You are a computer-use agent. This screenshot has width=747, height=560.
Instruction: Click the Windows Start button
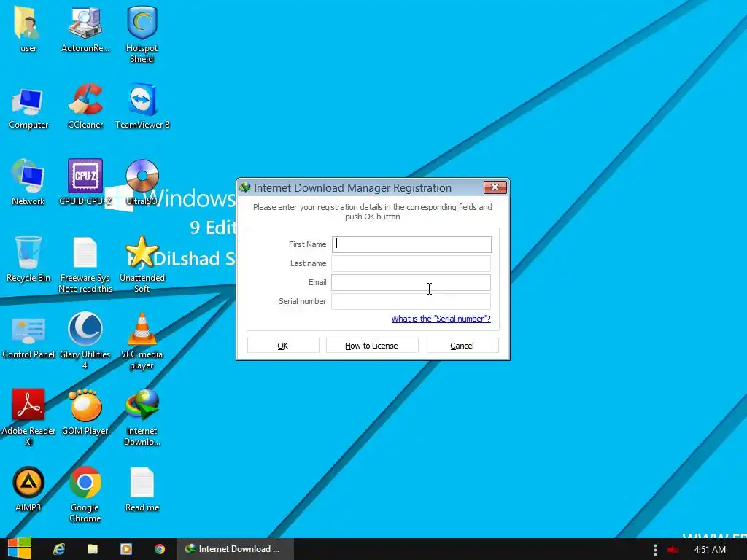(20, 548)
